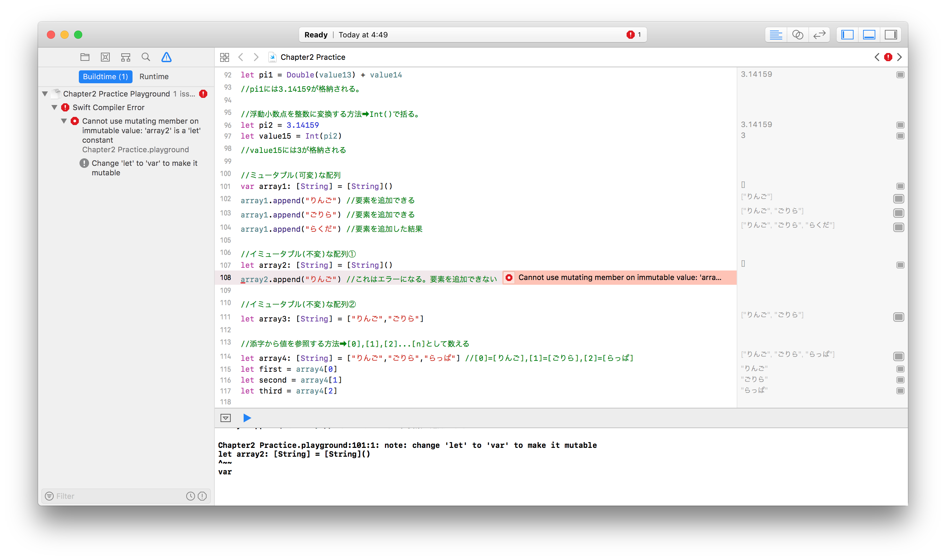This screenshot has height=560, width=946.
Task: Toggle the left Navigator panel
Action: [847, 35]
